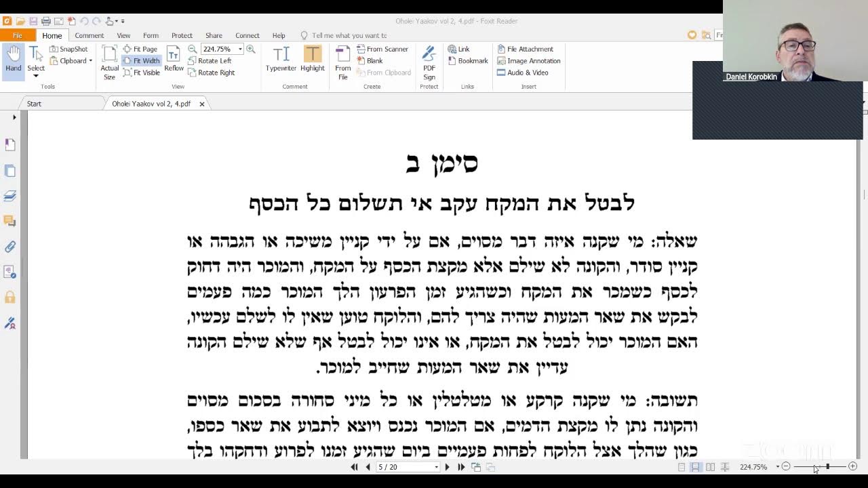
Task: Create PDF From Scanner
Action: [x=382, y=49]
